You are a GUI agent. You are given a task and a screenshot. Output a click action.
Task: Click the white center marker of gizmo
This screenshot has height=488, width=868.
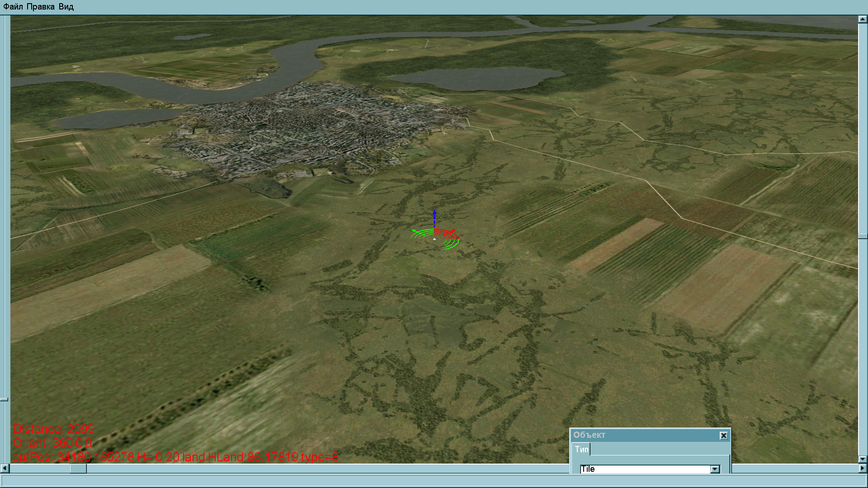click(x=434, y=239)
